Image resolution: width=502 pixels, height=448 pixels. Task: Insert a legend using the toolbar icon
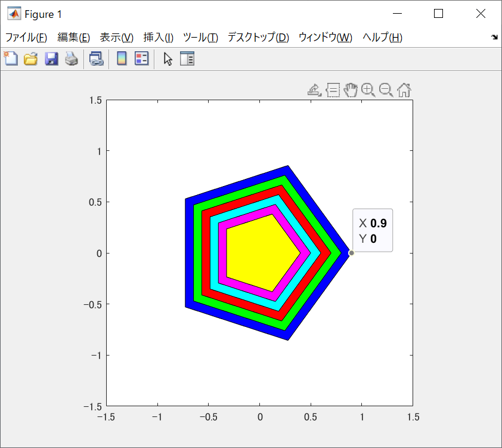point(141,58)
